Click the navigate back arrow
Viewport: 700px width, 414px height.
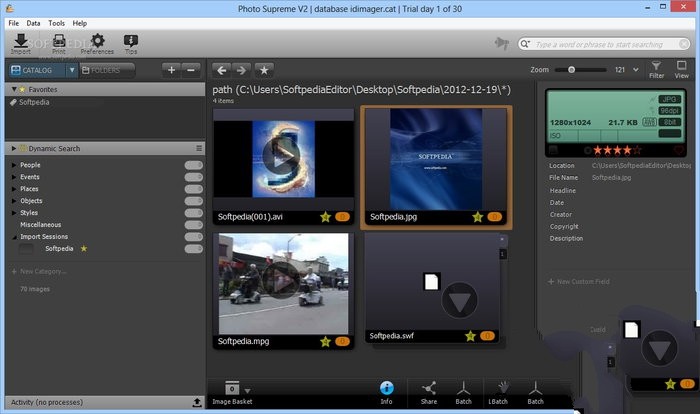click(221, 70)
